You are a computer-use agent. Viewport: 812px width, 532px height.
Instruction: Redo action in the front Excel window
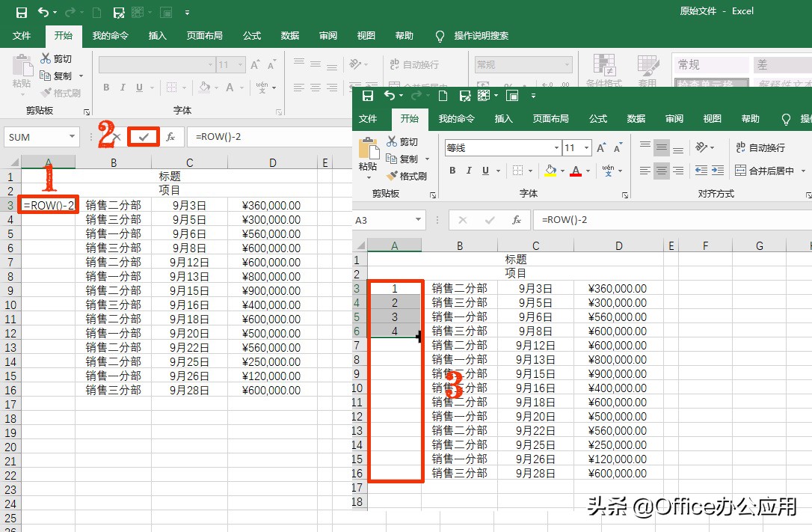pyautogui.click(x=415, y=96)
